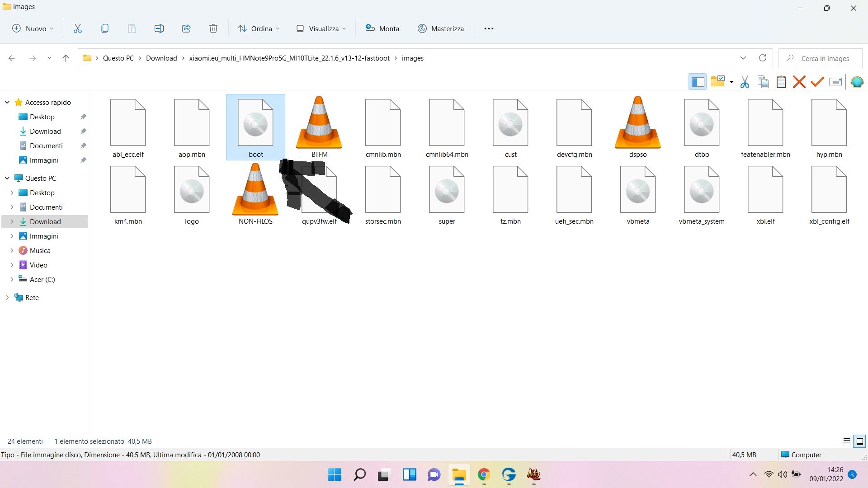Click the Masterizza burn button
This screenshot has width=868, height=488.
(441, 28)
